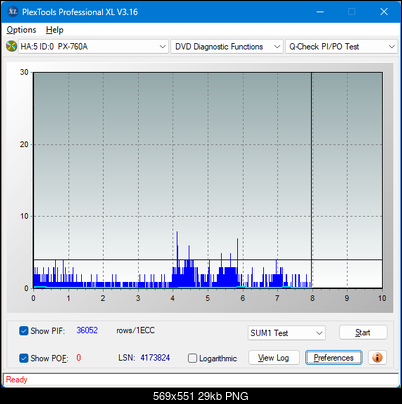
Task: Toggle the Show PIF checkbox
Action: [24, 331]
